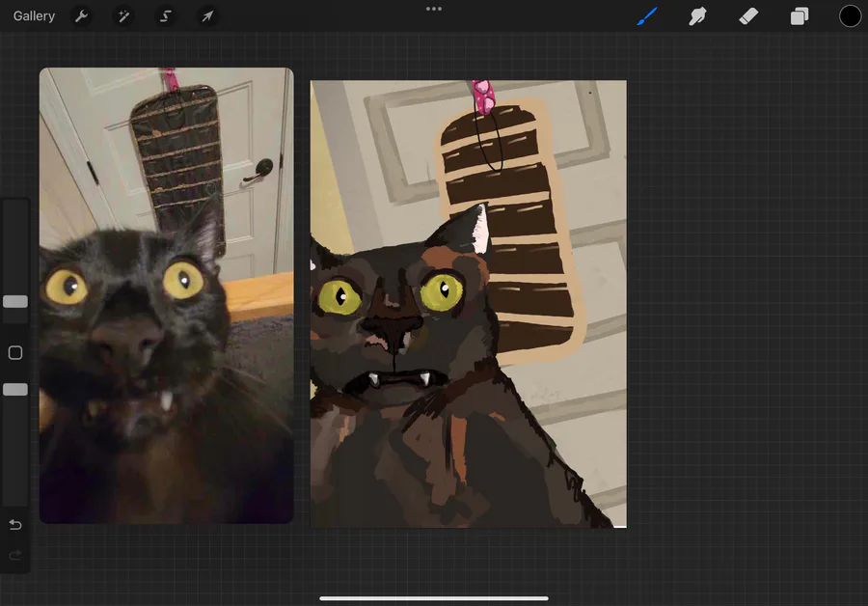Tap the home indicator bar
The width and height of the screenshot is (868, 606).
(x=434, y=598)
